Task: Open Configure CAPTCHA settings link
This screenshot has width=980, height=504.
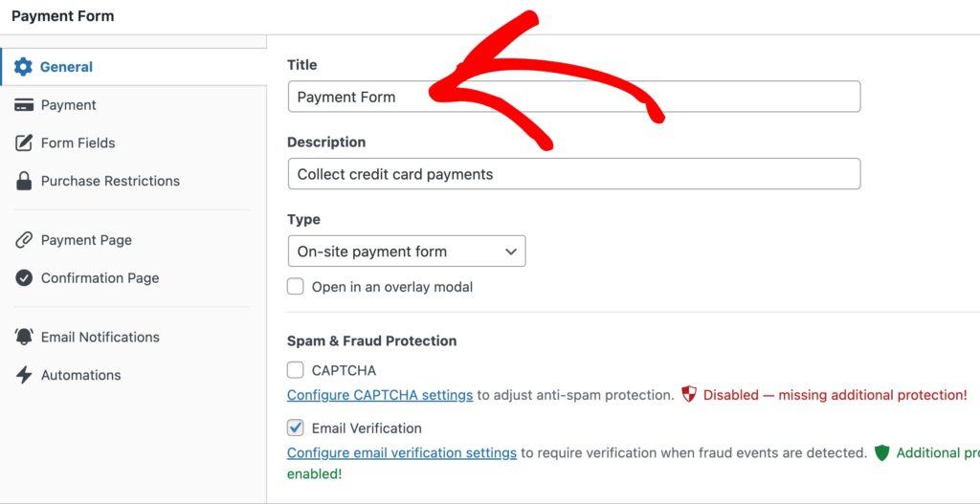Action: (380, 395)
